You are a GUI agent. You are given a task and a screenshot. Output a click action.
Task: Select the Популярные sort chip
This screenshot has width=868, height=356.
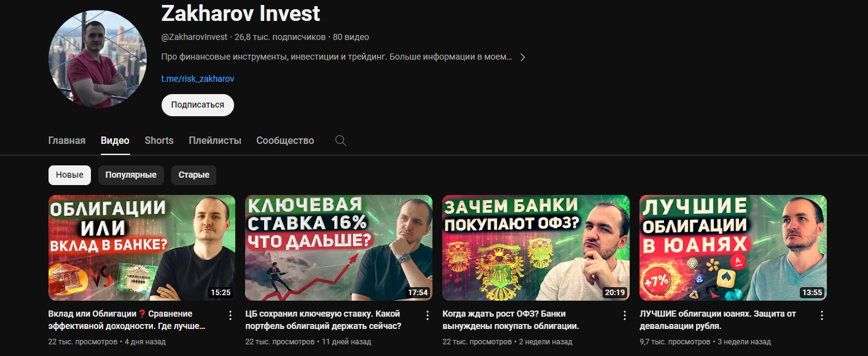(131, 175)
